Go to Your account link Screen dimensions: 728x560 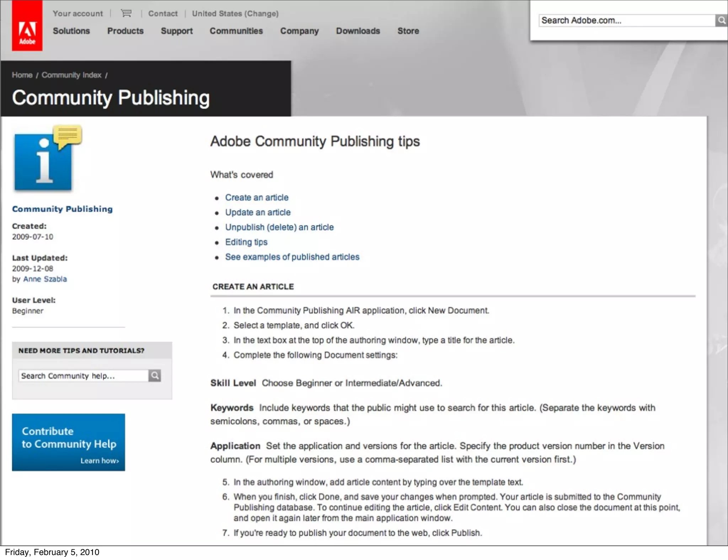78,14
